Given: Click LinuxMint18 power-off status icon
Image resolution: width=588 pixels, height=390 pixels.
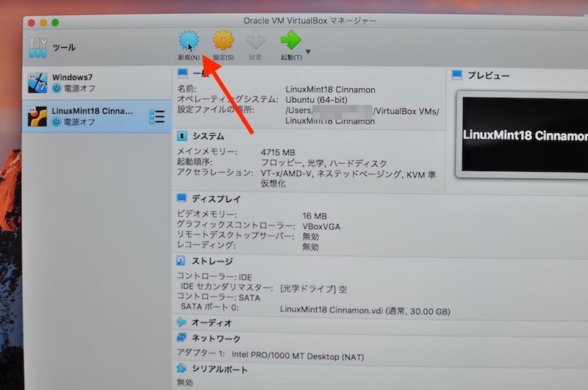Looking at the screenshot, I should pyautogui.click(x=57, y=121).
